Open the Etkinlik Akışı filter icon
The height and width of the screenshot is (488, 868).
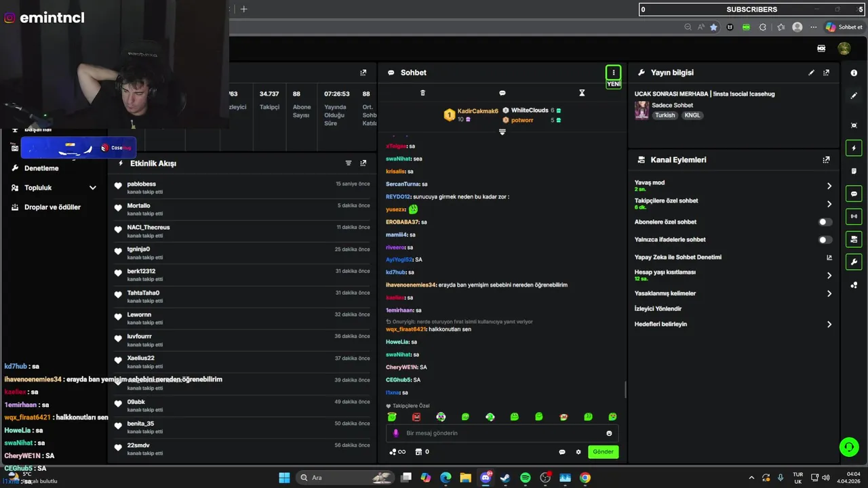click(349, 163)
